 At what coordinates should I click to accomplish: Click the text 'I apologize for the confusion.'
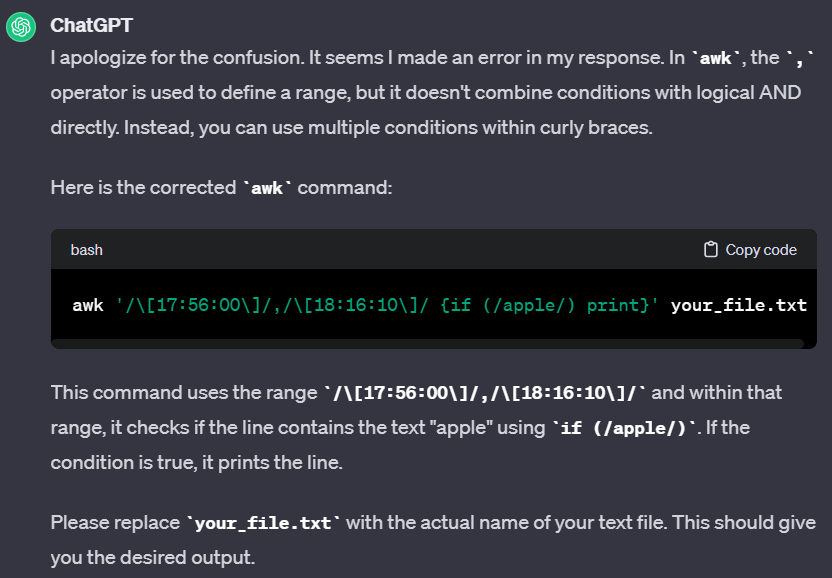(177, 58)
